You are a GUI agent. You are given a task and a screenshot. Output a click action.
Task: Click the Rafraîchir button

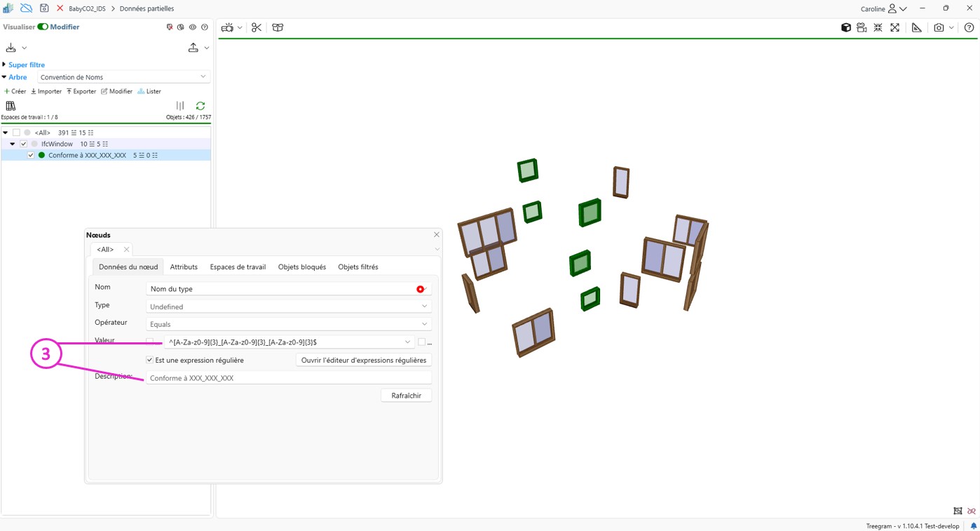[406, 396]
